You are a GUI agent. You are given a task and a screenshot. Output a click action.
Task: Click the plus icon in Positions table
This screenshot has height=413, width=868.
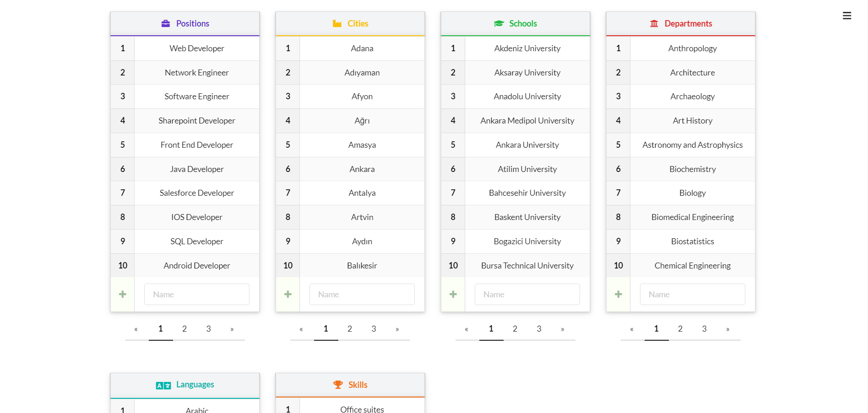click(123, 294)
